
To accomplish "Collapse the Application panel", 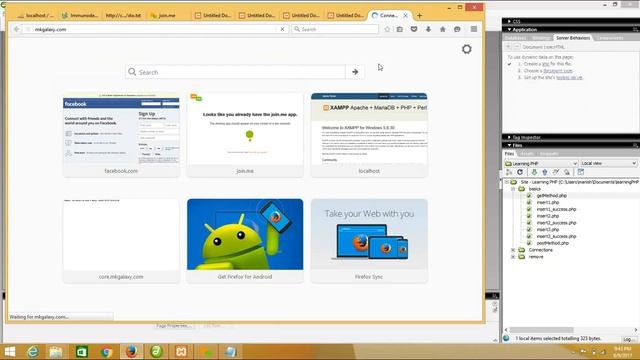I will (509, 29).
